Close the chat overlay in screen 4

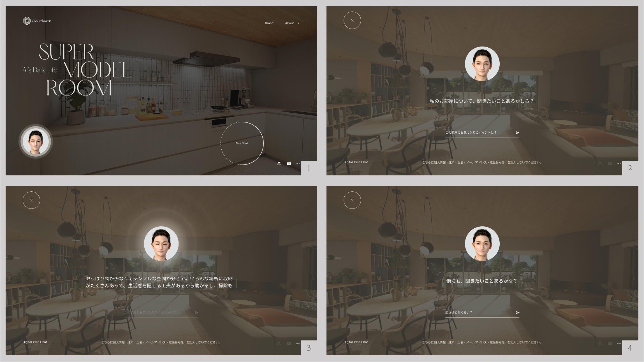(352, 200)
